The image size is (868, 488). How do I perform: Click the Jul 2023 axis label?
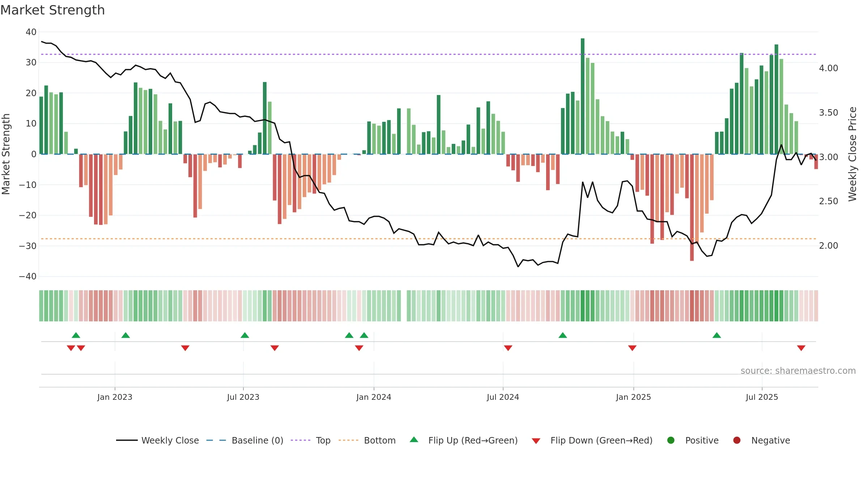pos(243,397)
